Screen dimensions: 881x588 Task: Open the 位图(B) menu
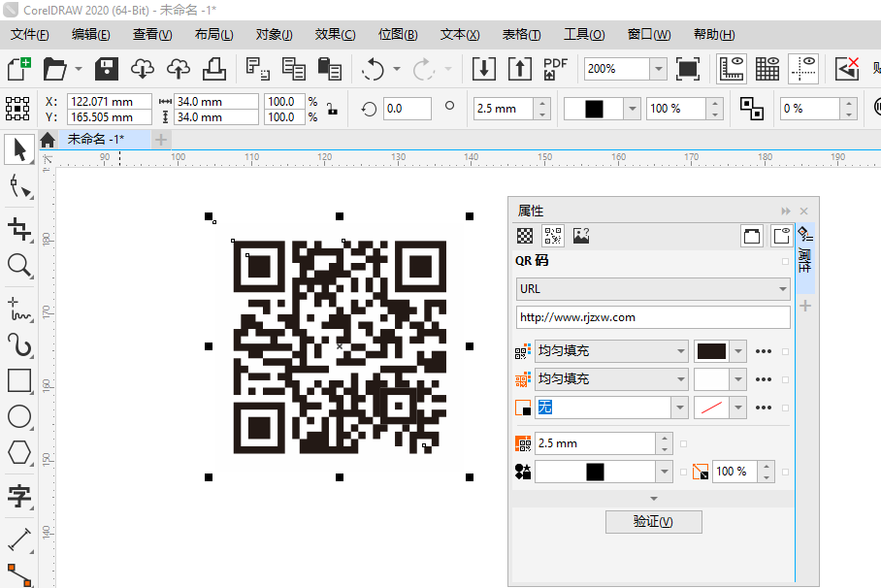coord(399,35)
